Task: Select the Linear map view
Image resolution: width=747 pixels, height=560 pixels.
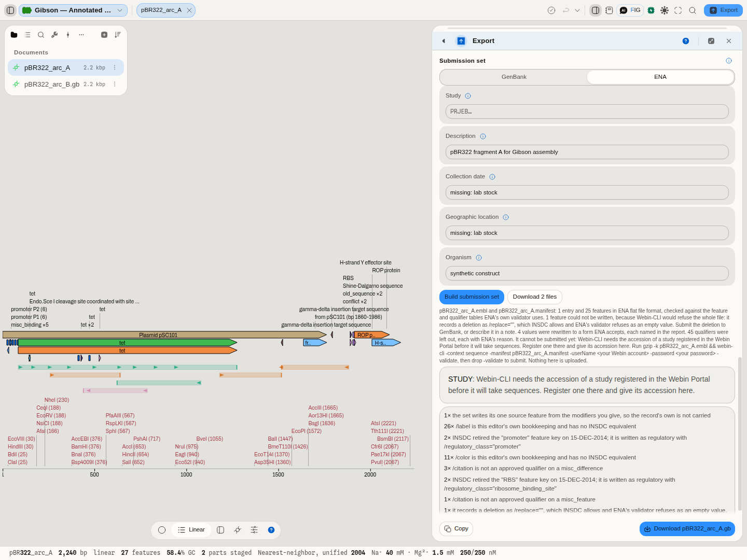Action: click(191, 530)
